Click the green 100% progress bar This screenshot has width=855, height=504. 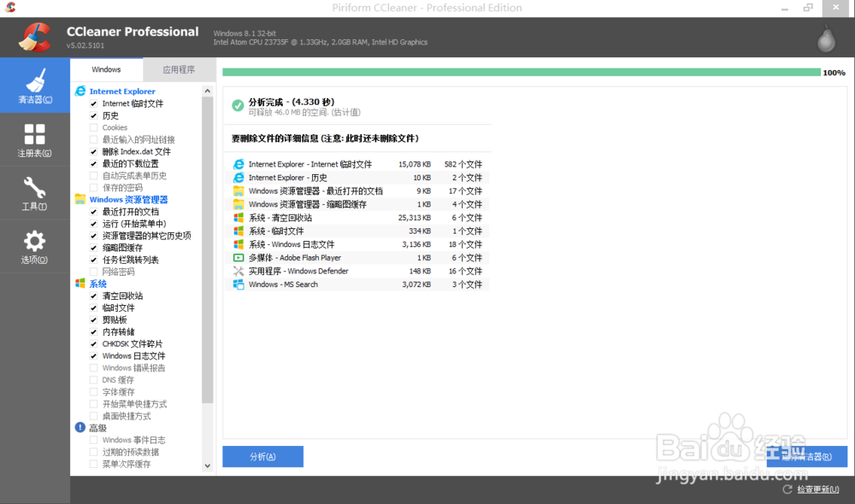[513, 73]
